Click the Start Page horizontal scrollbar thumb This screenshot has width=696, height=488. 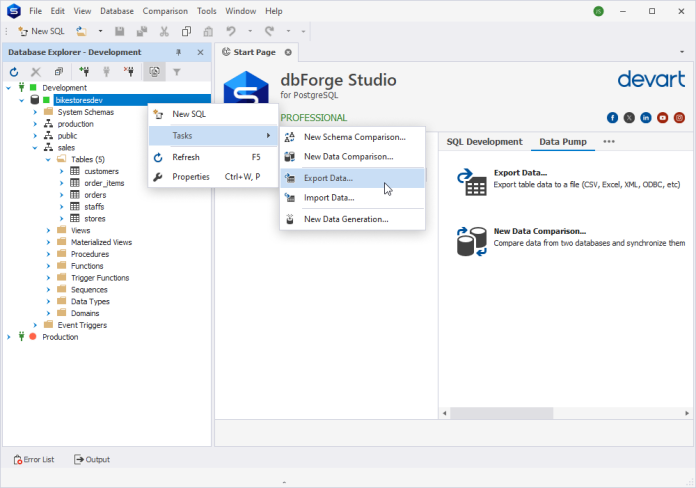502,413
